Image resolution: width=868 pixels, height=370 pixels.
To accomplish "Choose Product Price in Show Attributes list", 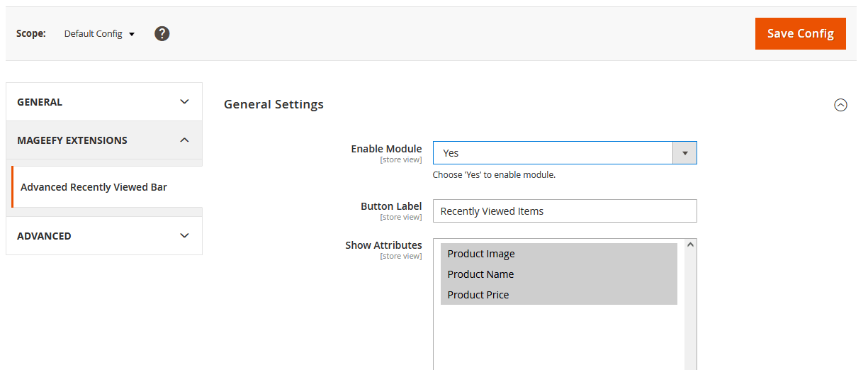I will [x=478, y=295].
